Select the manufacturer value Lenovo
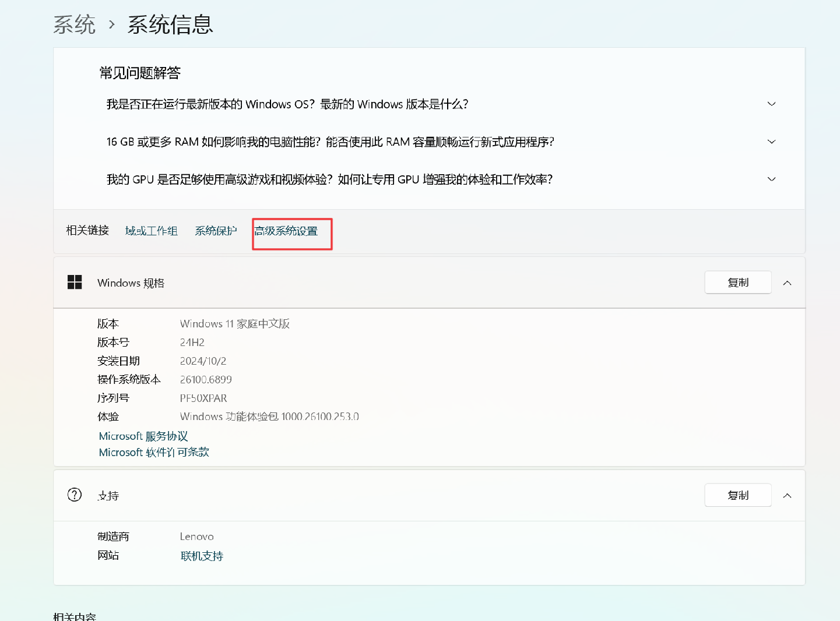The width and height of the screenshot is (840, 621). click(197, 537)
